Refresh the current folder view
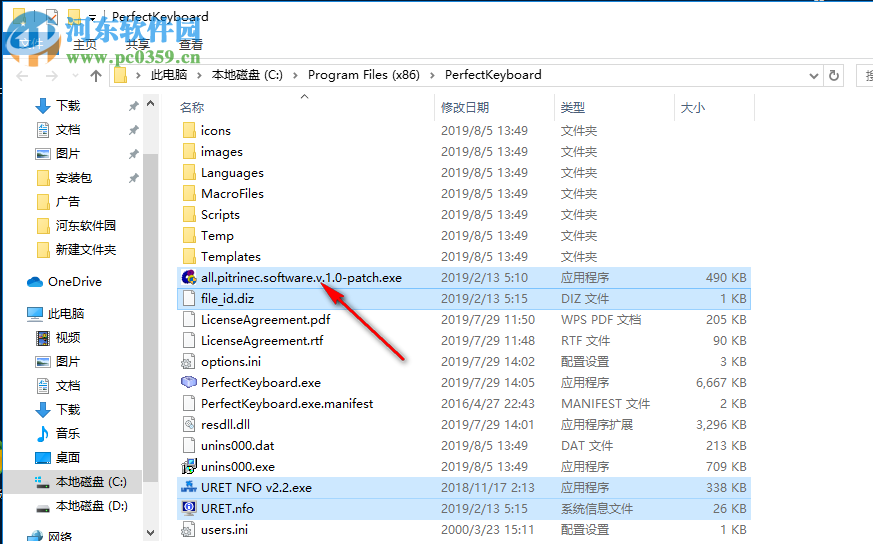 coord(833,75)
